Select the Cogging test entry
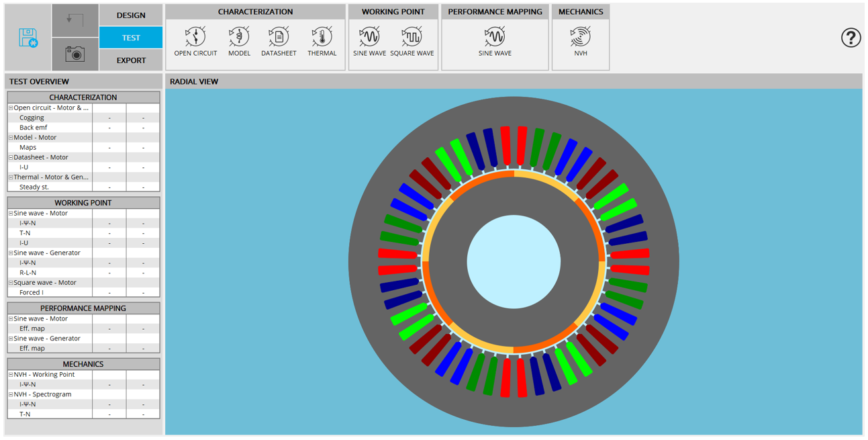The height and width of the screenshot is (440, 868). [32, 118]
